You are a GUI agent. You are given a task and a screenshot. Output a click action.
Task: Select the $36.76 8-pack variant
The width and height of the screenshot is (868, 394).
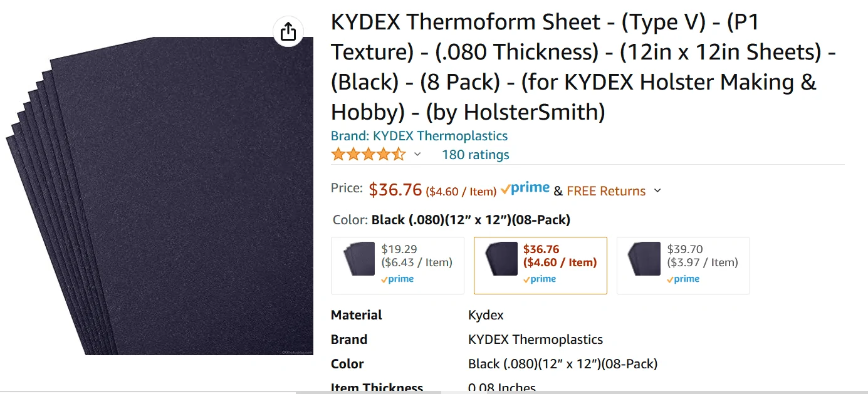coord(540,265)
